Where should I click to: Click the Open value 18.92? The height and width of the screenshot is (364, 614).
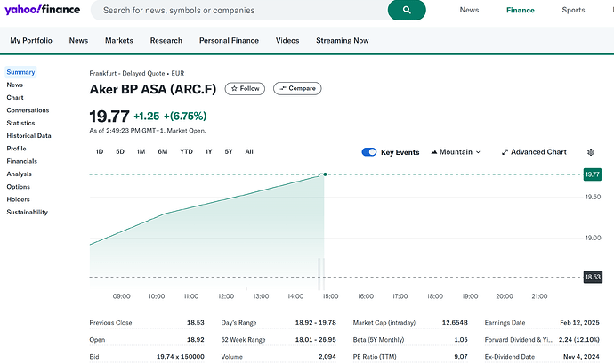click(x=196, y=340)
